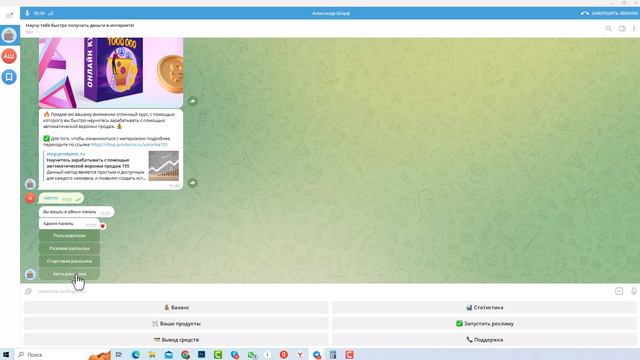This screenshot has height=360, width=640.
Task: Follow the shop.prodamic.ru link in the message
Action: [129, 144]
